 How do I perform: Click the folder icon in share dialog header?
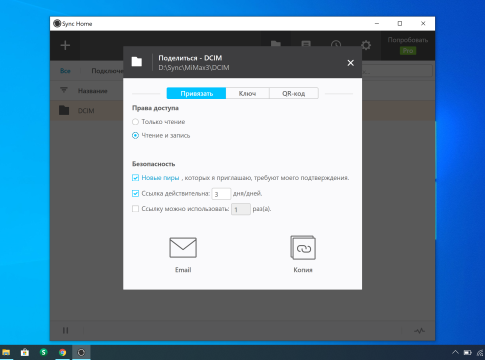[x=137, y=62]
